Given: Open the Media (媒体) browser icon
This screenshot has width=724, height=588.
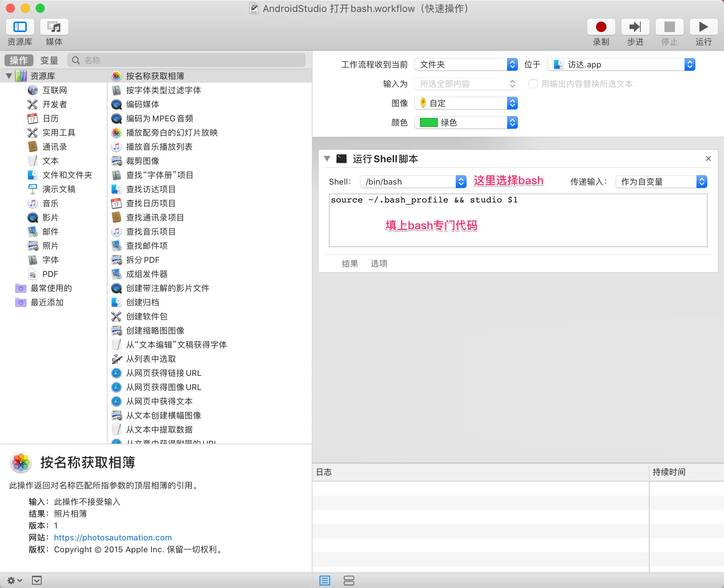Looking at the screenshot, I should 54,27.
